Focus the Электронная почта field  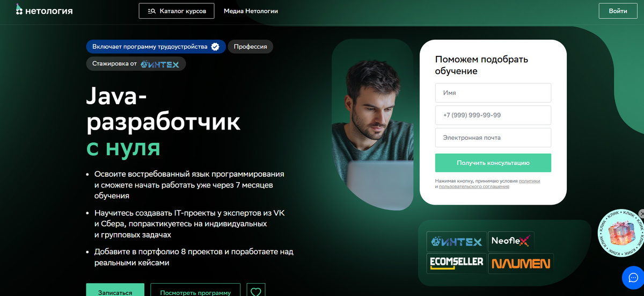[493, 138]
